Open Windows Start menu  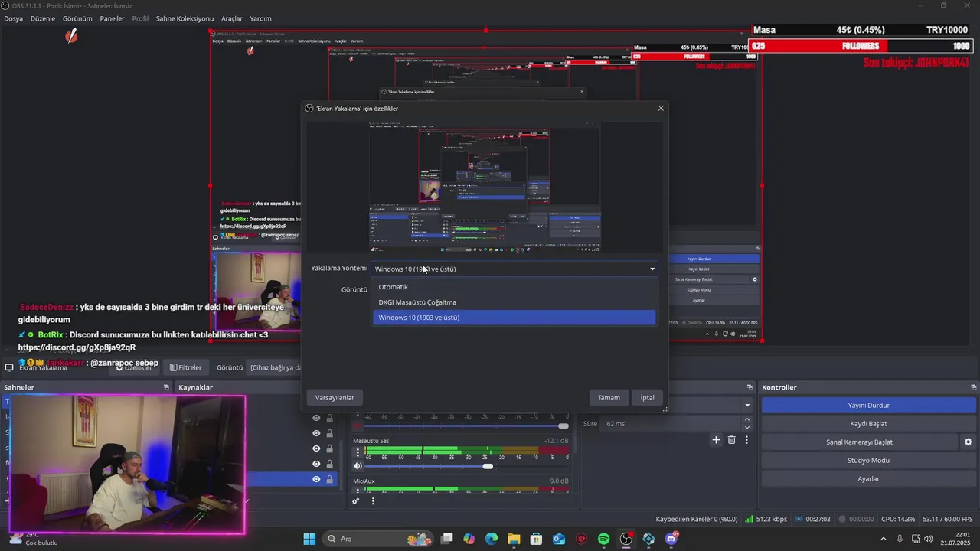(309, 539)
